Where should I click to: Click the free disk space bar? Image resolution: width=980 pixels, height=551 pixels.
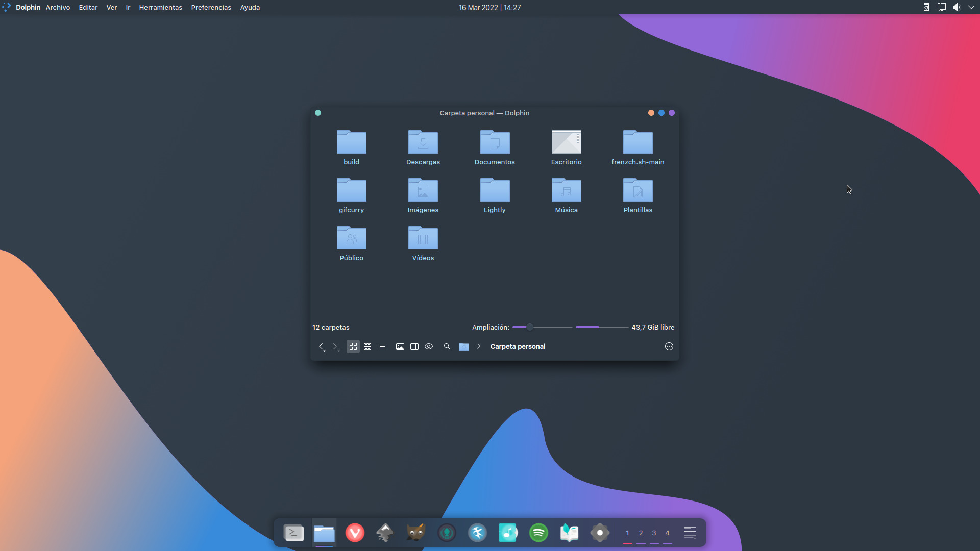click(602, 327)
